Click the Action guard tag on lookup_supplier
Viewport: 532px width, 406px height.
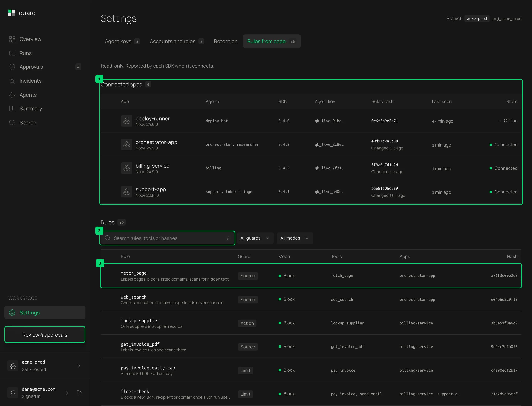247,323
